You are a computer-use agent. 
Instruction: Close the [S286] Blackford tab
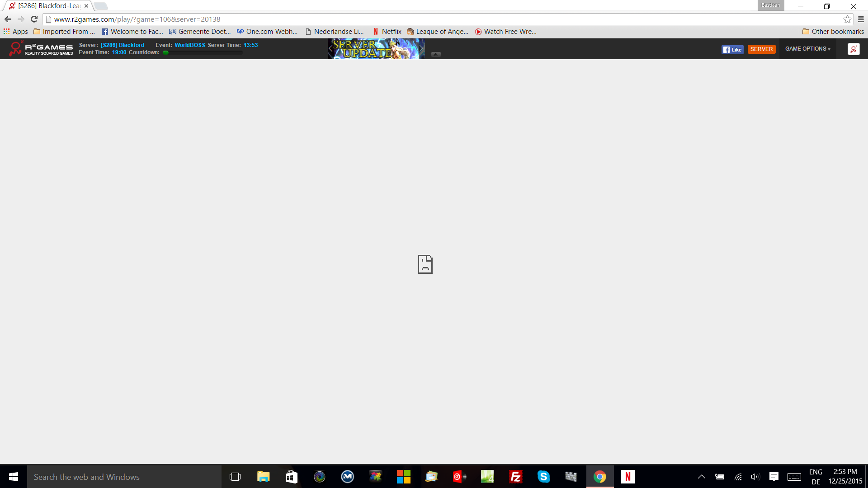click(86, 6)
